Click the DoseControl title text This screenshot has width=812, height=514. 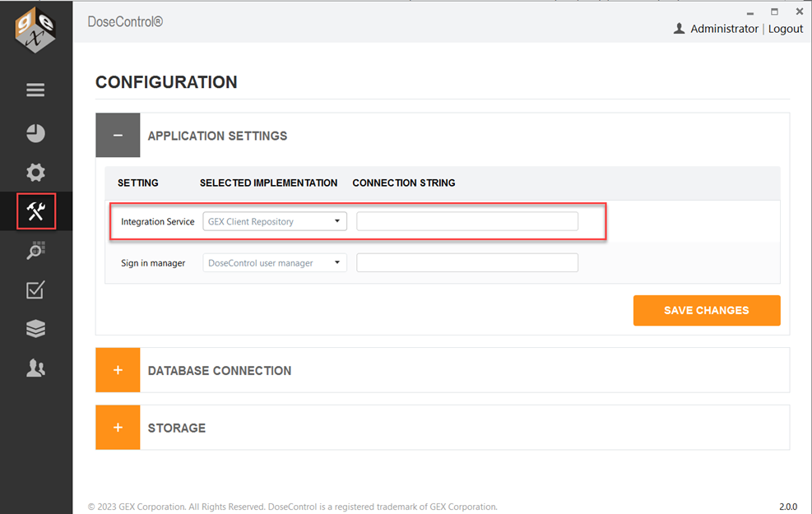125,21
